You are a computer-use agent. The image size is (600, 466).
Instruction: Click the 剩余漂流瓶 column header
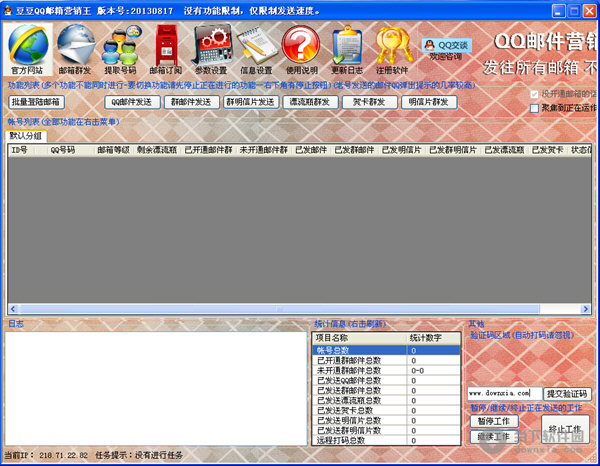[x=157, y=150]
